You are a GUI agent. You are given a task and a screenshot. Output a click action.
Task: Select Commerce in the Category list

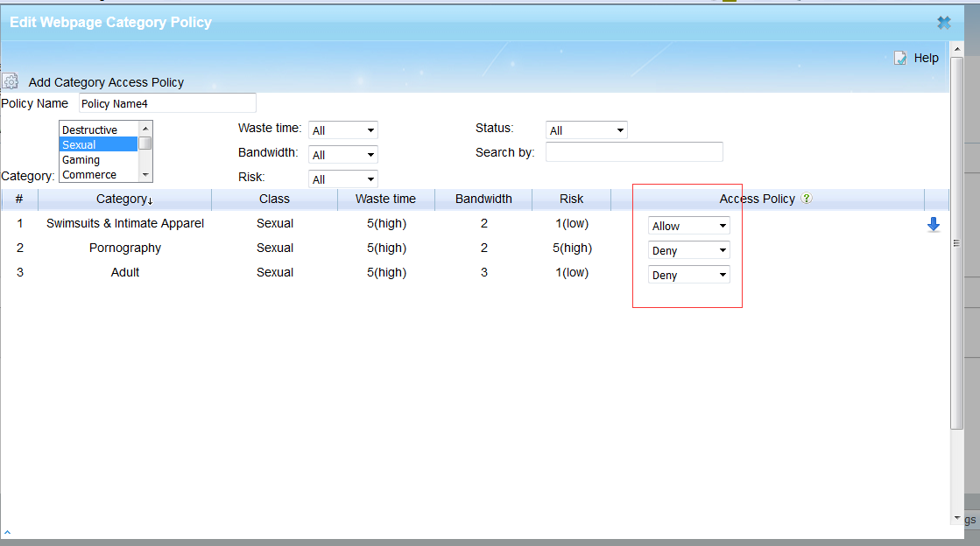(x=98, y=174)
